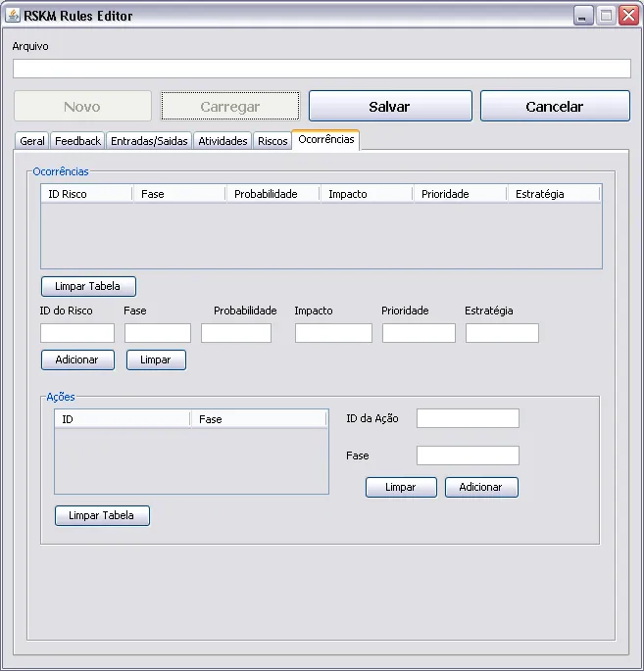Go to the Atividades tab
Viewport: 644px width, 671px height.
(223, 141)
